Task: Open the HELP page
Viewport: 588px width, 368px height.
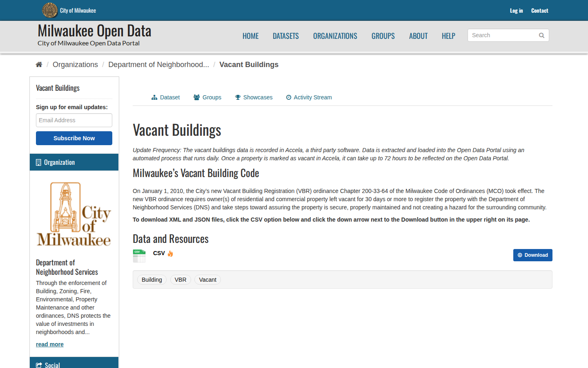Action: 448,36
